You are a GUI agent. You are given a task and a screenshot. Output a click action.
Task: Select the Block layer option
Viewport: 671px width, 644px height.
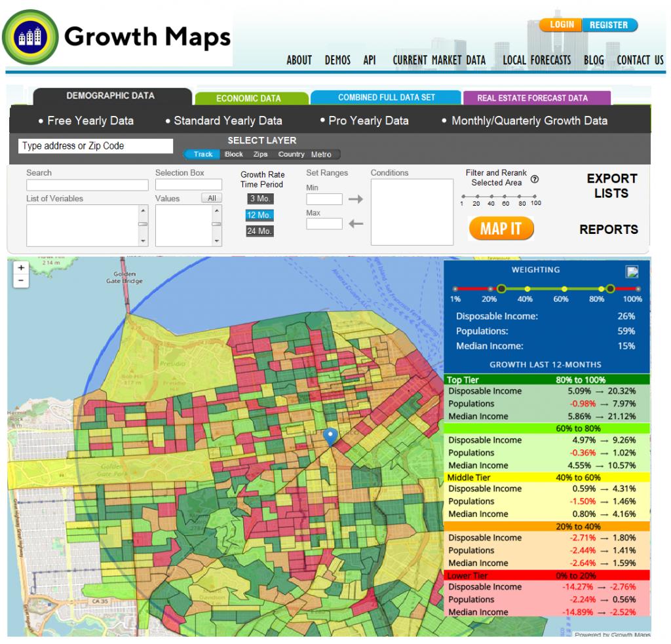tap(234, 154)
